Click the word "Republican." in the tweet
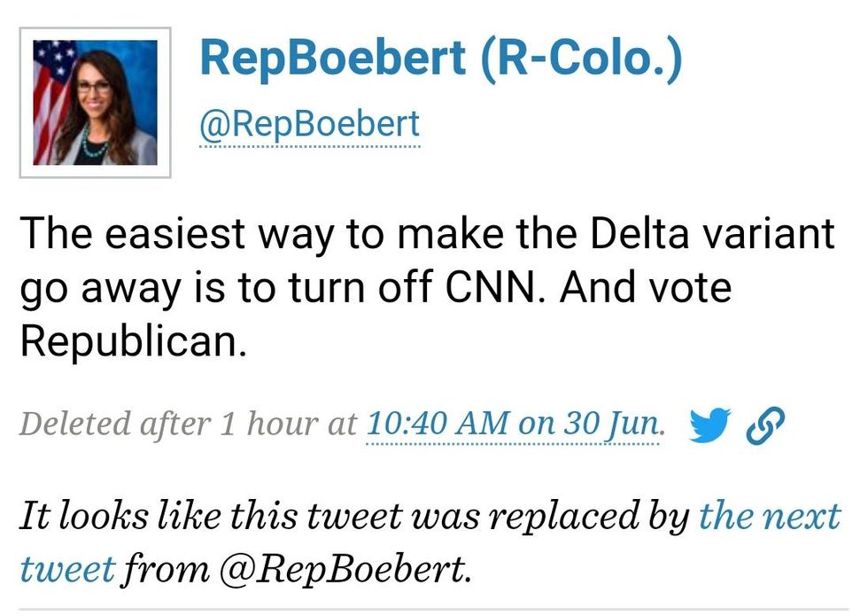 point(133,342)
